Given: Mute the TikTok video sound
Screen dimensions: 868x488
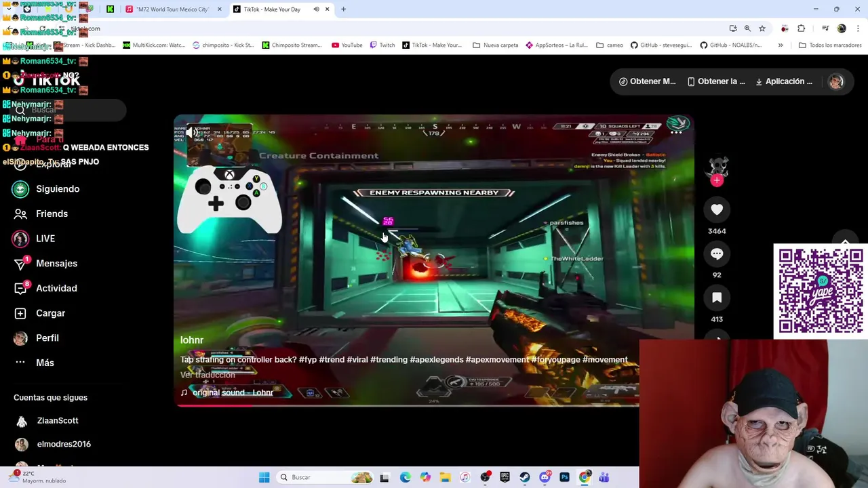Looking at the screenshot, I should (x=193, y=133).
